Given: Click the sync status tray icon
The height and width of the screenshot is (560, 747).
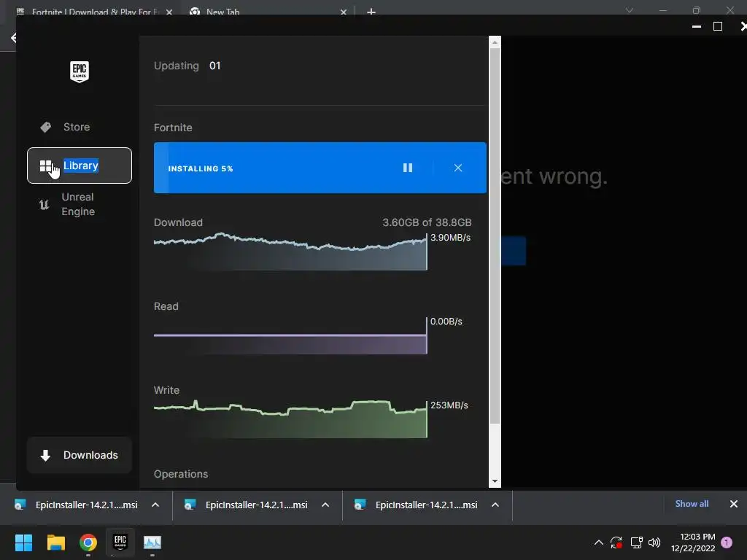Looking at the screenshot, I should pyautogui.click(x=616, y=542).
